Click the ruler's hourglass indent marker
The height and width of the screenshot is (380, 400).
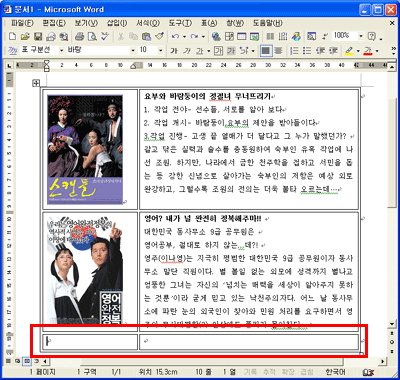pos(47,65)
